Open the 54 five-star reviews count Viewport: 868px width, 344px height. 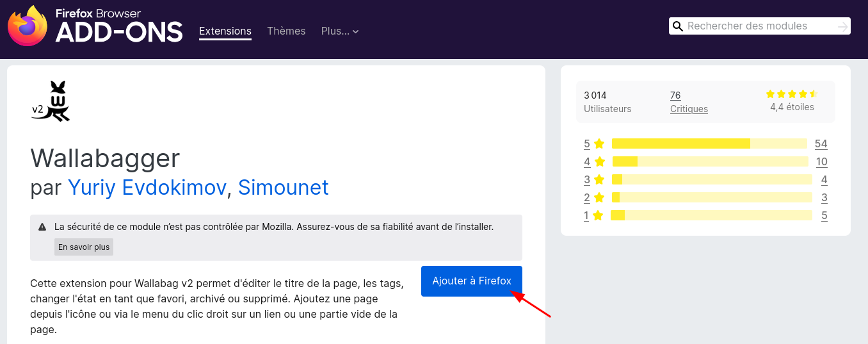tap(821, 143)
